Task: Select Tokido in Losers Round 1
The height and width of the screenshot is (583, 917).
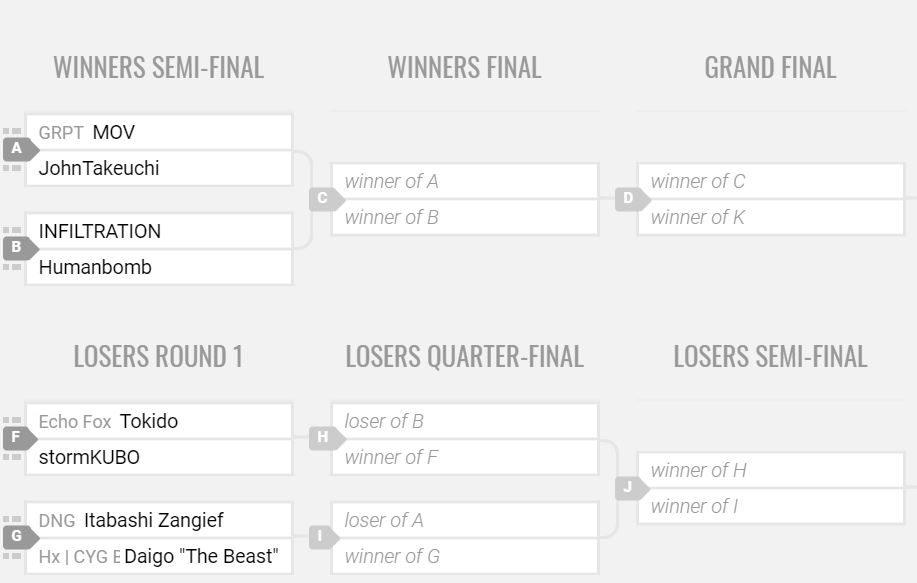Action: click(149, 421)
